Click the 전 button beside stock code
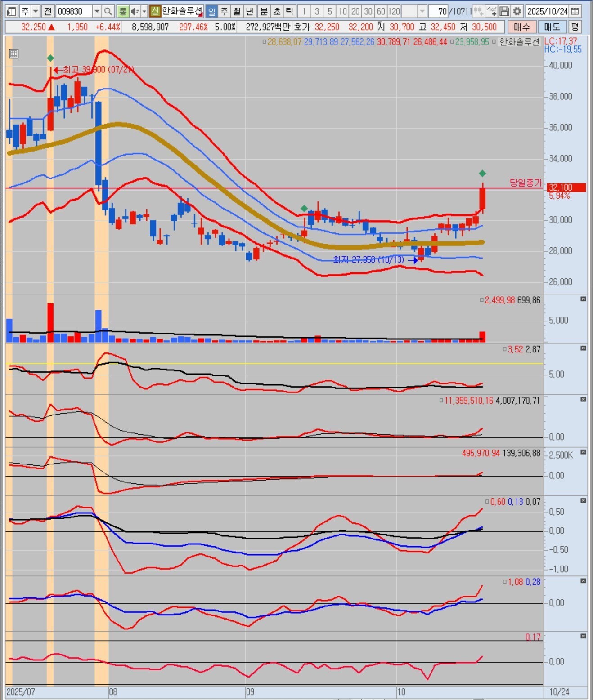 point(48,11)
